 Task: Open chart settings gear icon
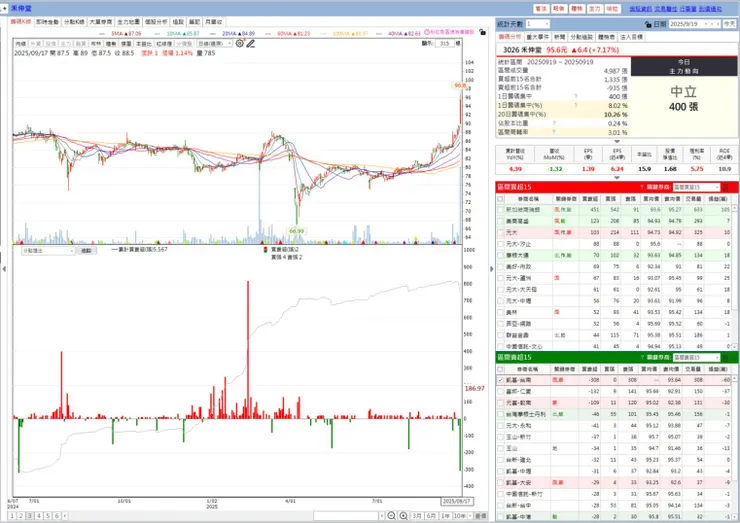[240, 43]
